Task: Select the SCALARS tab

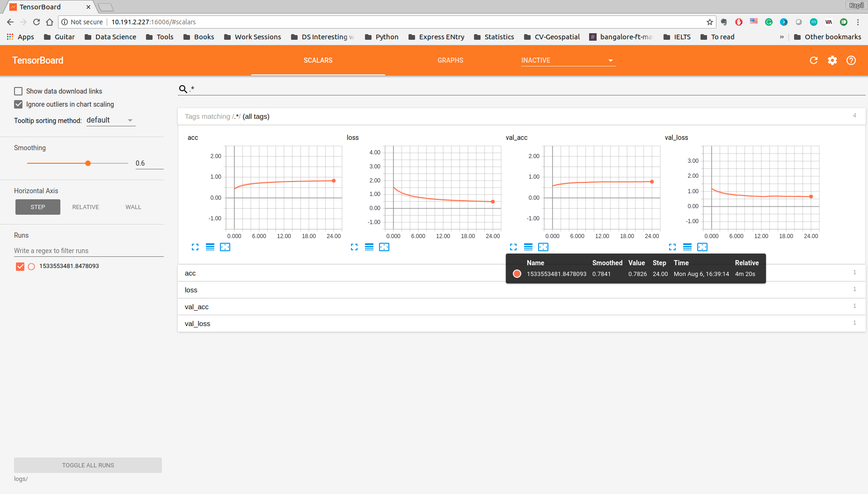Action: [318, 60]
